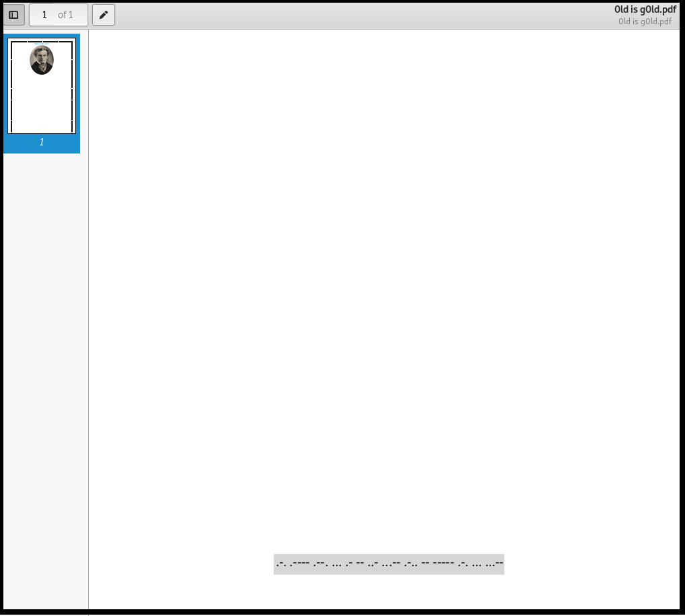Click the page number input field
This screenshot has height=616, width=685.
click(44, 15)
